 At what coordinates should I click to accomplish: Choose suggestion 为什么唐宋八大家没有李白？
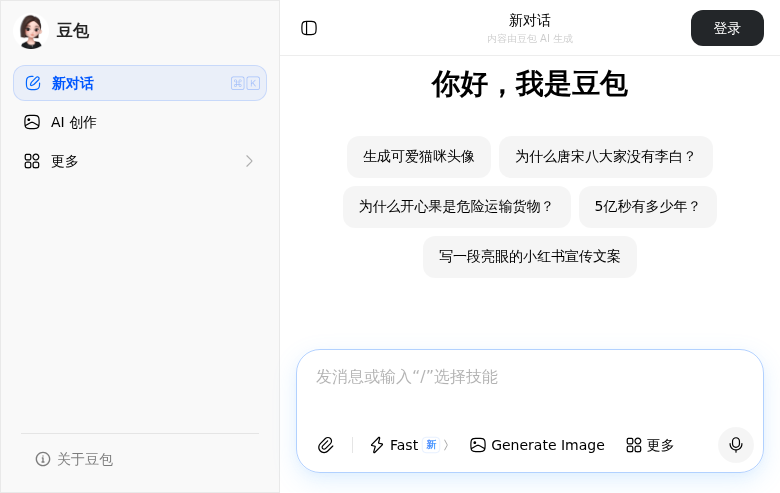coord(606,157)
